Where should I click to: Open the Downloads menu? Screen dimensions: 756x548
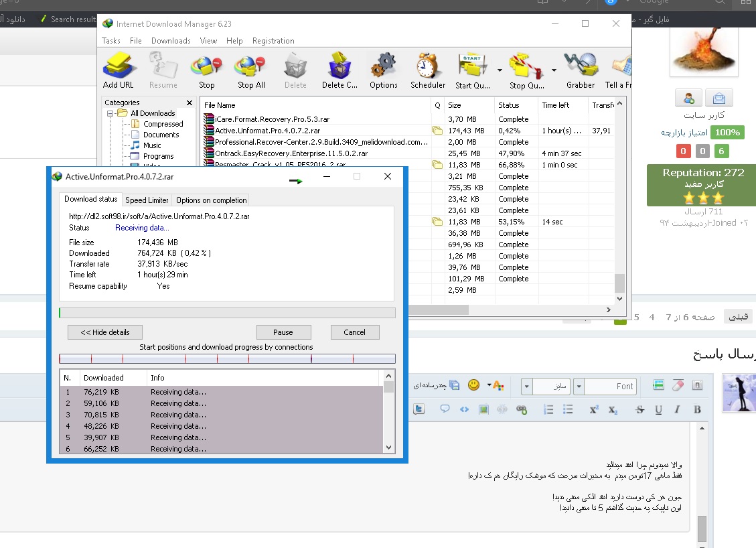tap(171, 41)
